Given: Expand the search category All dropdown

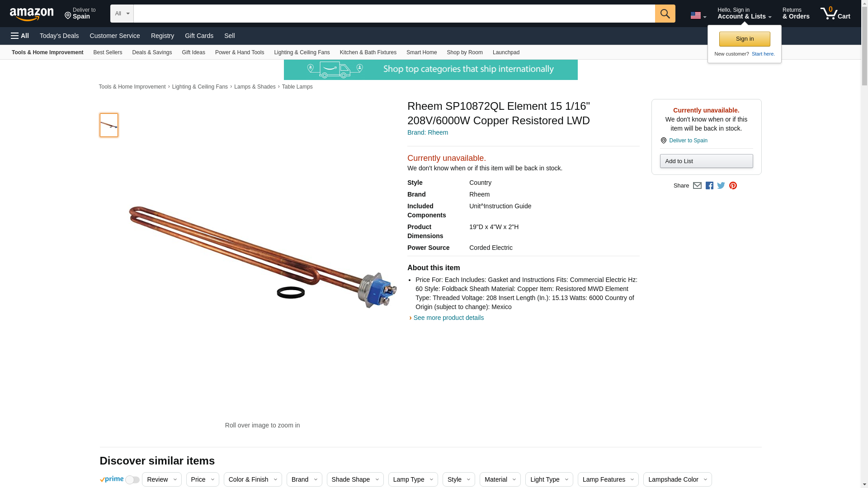Looking at the screenshot, I should (x=122, y=14).
